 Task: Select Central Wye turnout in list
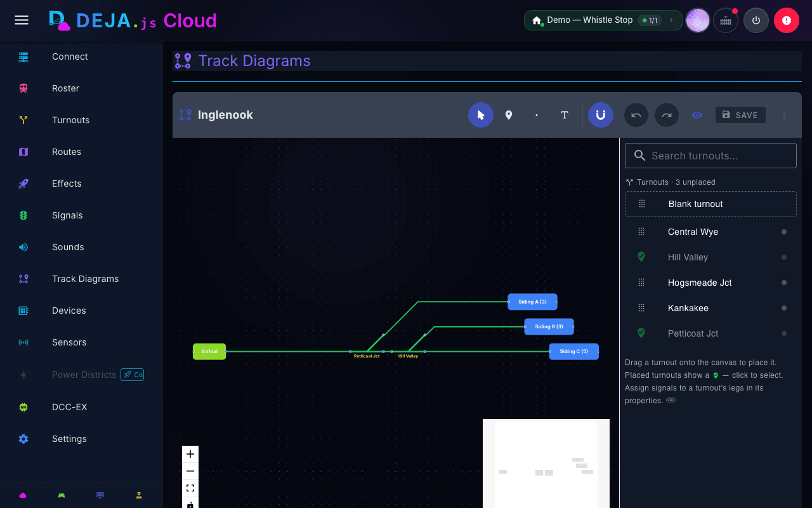(x=710, y=232)
